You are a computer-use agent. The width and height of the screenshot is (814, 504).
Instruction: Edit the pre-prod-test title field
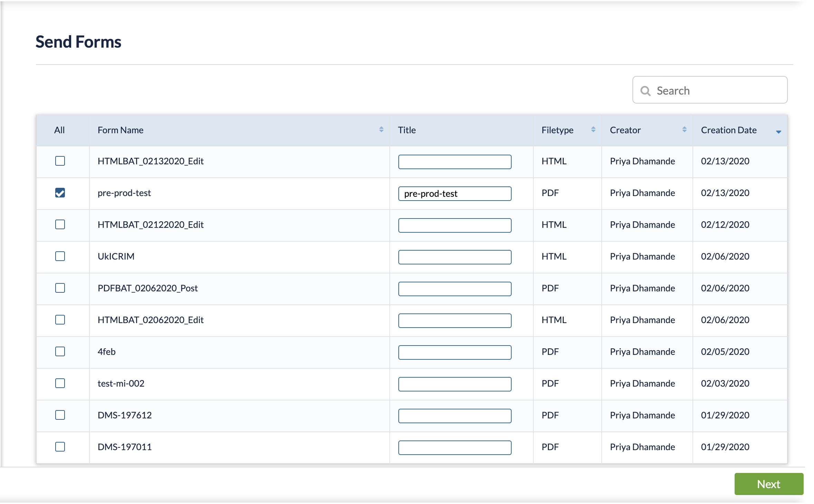(455, 194)
